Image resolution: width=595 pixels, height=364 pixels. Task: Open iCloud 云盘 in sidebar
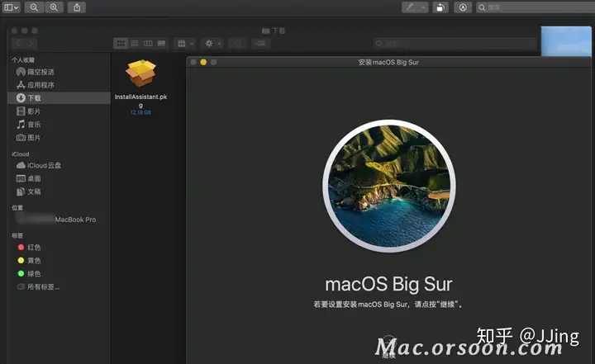39,165
